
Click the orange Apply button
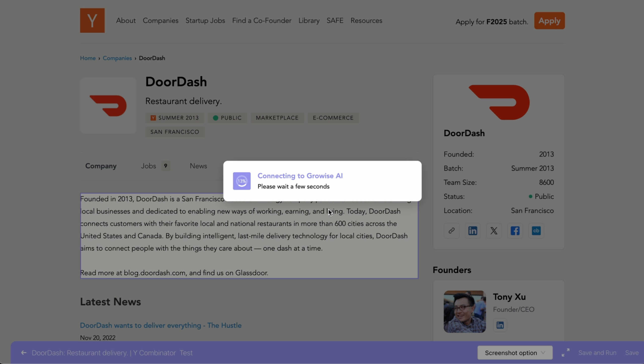tap(549, 21)
